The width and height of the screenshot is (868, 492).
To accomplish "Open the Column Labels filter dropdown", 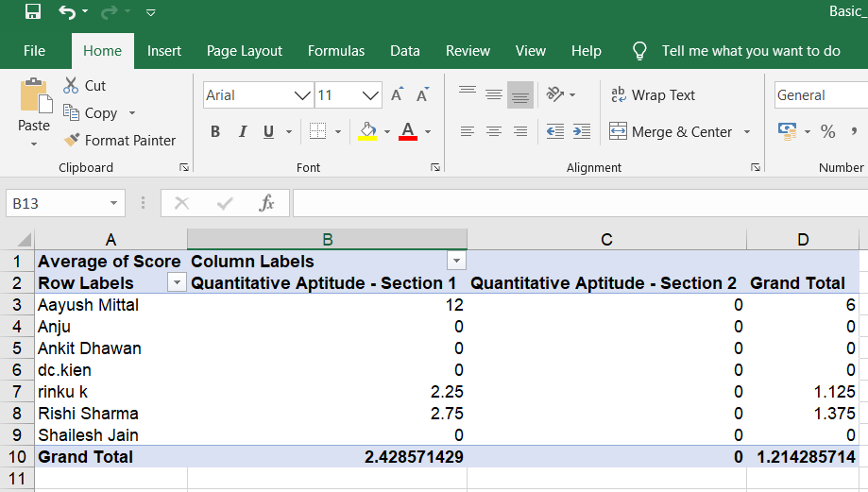I will pos(457,261).
